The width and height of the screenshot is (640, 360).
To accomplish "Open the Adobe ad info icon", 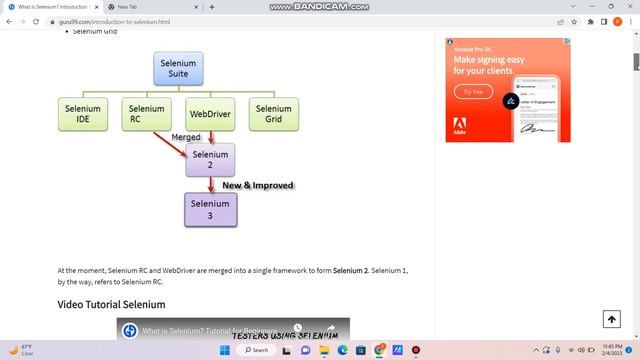I will (x=449, y=42).
